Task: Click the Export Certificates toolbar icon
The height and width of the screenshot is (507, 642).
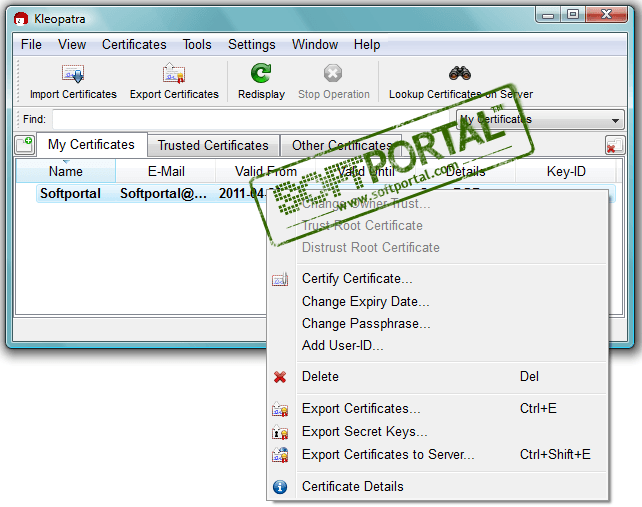Action: click(174, 73)
